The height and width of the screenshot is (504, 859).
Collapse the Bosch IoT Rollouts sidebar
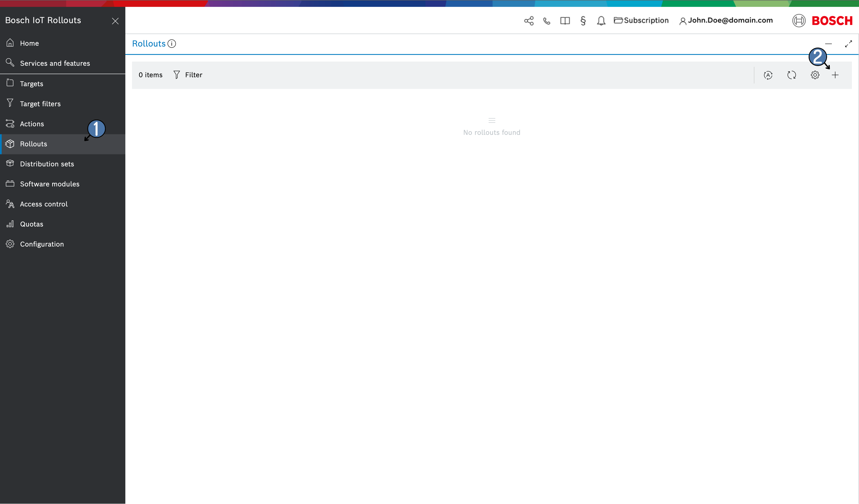(115, 21)
